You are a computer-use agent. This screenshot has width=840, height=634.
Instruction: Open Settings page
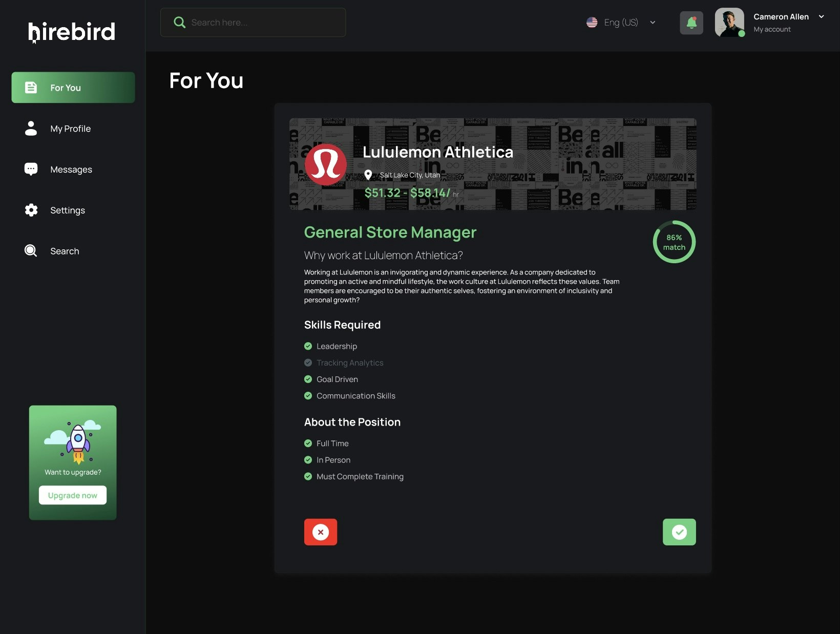(x=68, y=210)
